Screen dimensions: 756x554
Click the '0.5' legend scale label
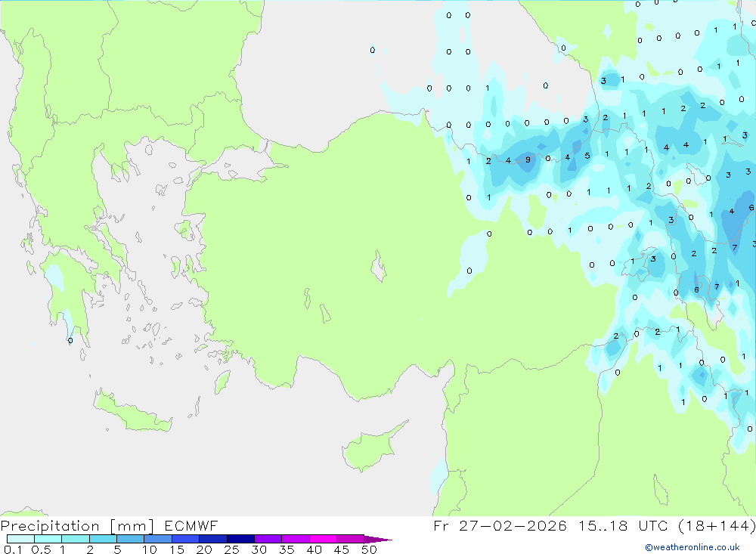click(x=41, y=549)
